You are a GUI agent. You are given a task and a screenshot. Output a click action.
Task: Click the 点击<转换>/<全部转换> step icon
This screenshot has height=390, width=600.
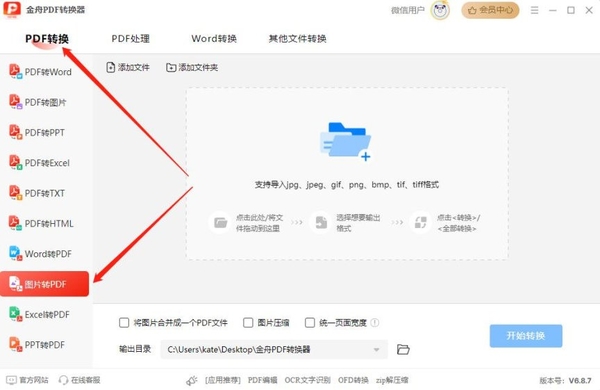point(421,223)
